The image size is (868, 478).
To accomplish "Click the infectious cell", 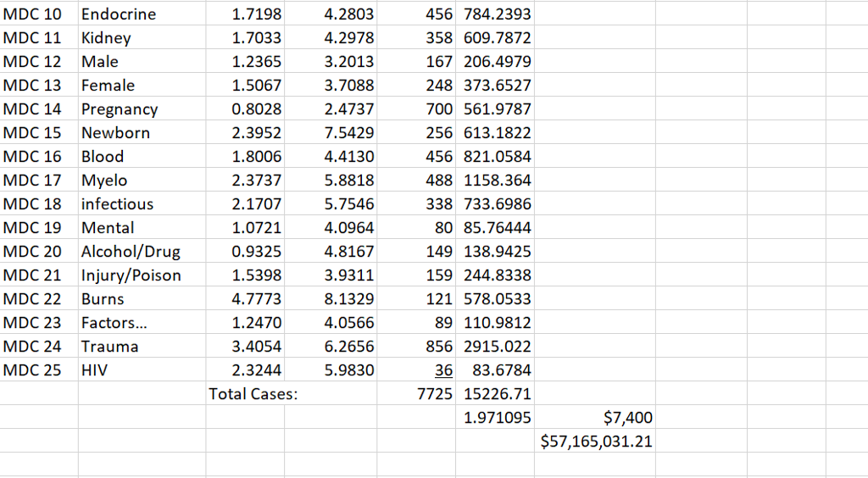I will (142, 204).
